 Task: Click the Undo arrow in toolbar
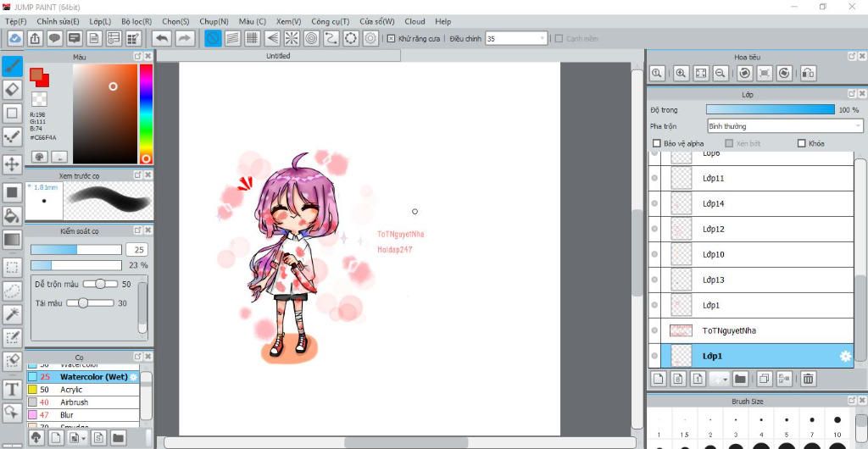[x=162, y=38]
